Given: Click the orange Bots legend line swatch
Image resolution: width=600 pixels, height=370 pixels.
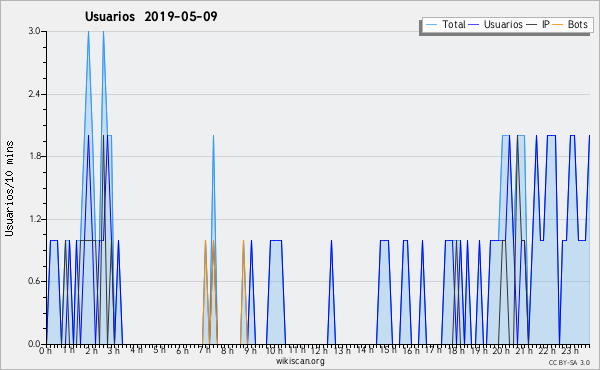Looking at the screenshot, I should 558,24.
